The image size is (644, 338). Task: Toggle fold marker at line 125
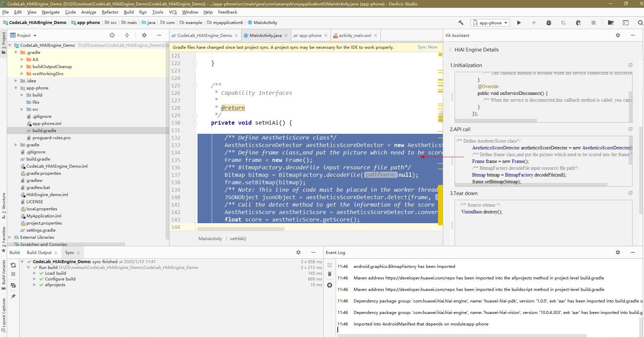[x=195, y=86]
